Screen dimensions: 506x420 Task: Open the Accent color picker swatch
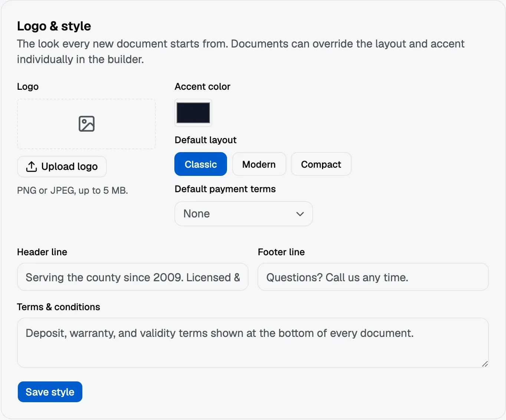[193, 113]
